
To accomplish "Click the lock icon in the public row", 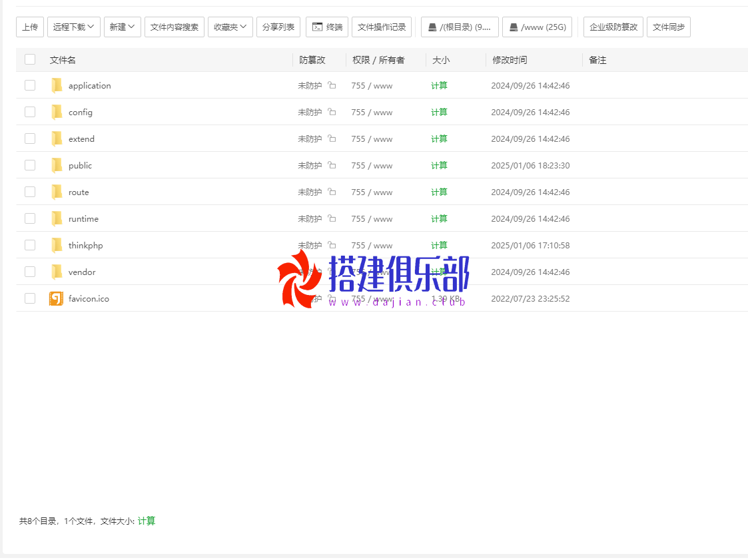I will coord(332,165).
